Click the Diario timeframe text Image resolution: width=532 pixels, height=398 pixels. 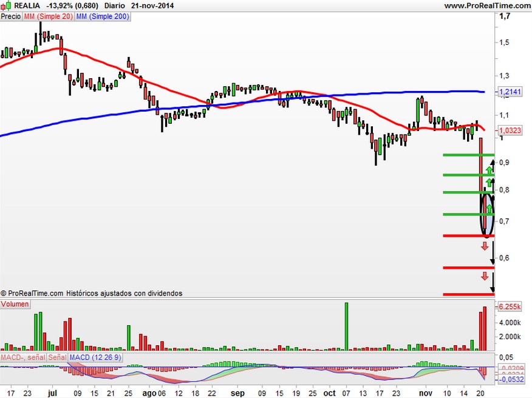click(x=115, y=5)
